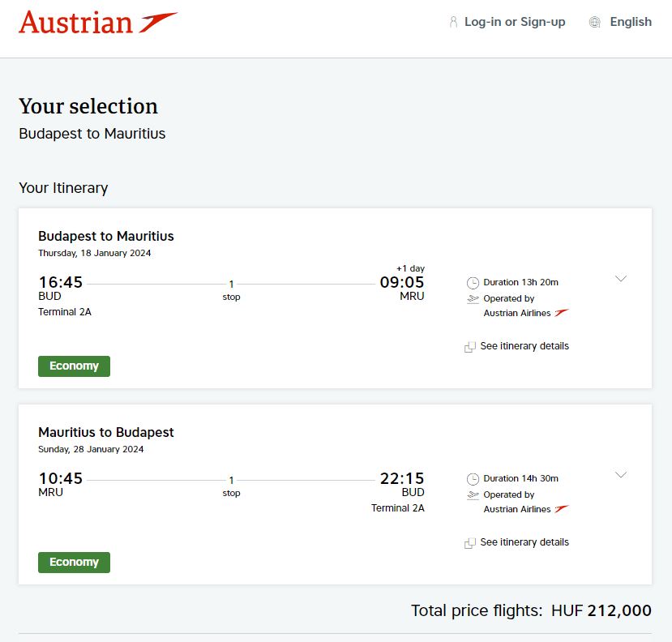The height and width of the screenshot is (642, 672).
Task: Expand the Budapest to Mauritius flight card
Action: tap(621, 279)
